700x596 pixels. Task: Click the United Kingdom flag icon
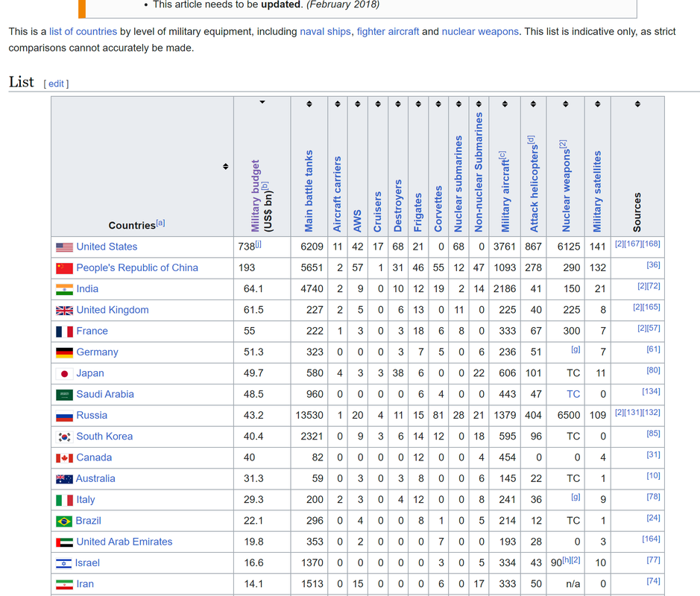[x=64, y=311]
